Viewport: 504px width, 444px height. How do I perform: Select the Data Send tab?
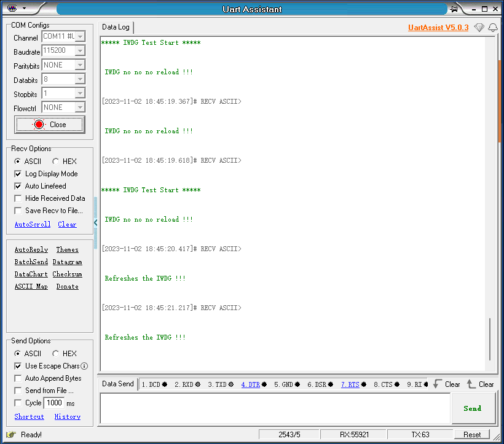pos(117,384)
